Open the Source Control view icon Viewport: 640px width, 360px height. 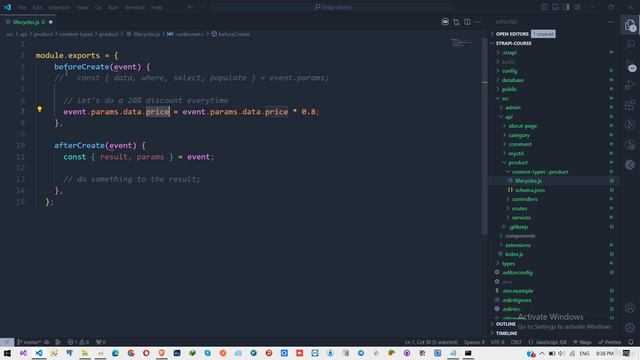coord(630,65)
